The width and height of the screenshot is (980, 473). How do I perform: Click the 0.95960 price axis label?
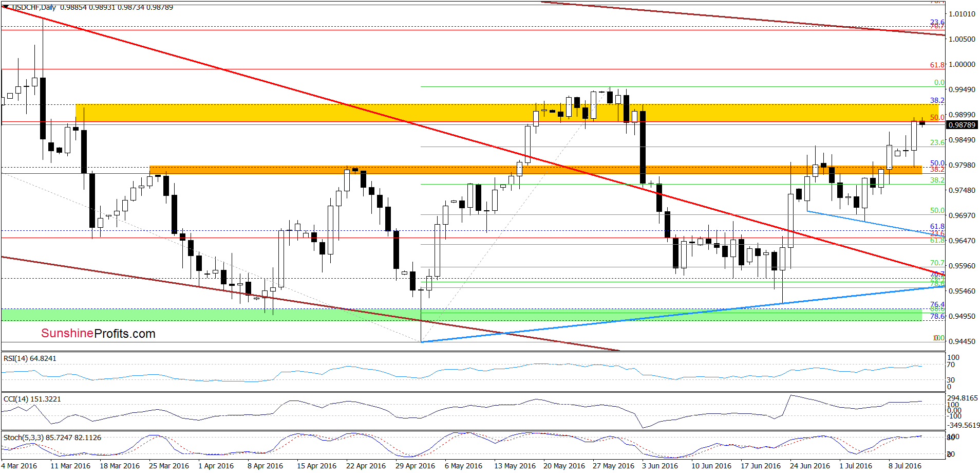[962, 266]
